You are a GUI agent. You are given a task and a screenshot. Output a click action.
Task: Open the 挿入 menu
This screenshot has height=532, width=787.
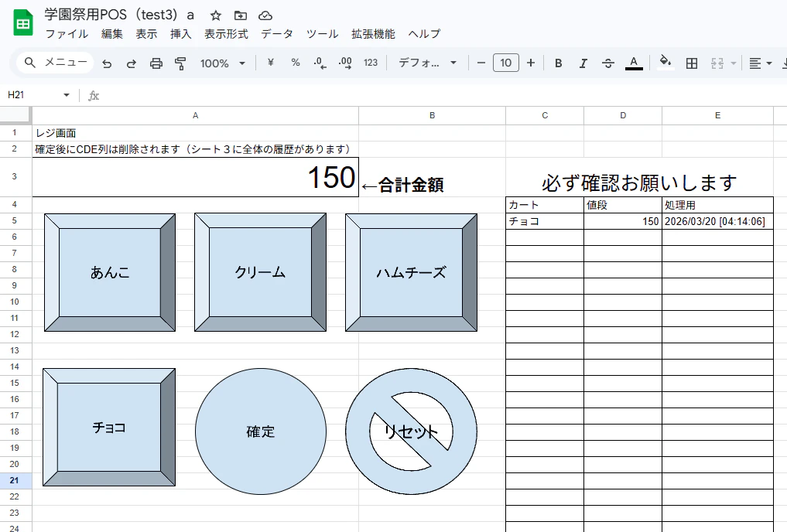pos(180,34)
